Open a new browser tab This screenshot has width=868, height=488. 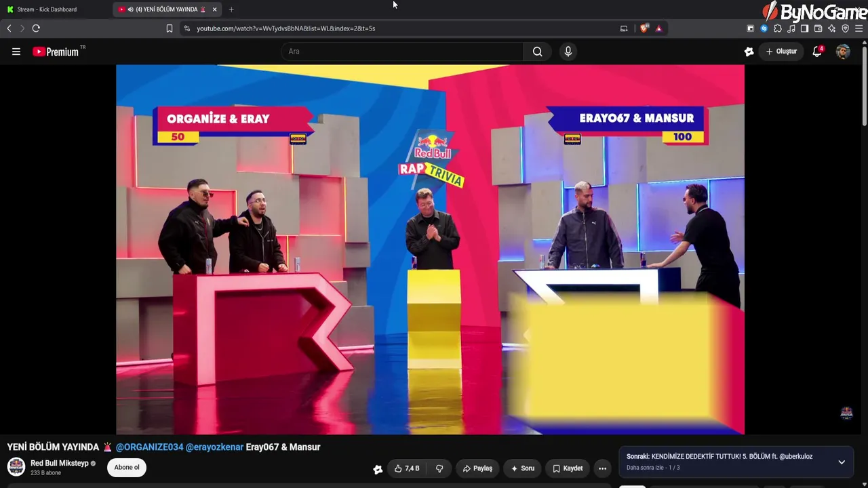231,9
